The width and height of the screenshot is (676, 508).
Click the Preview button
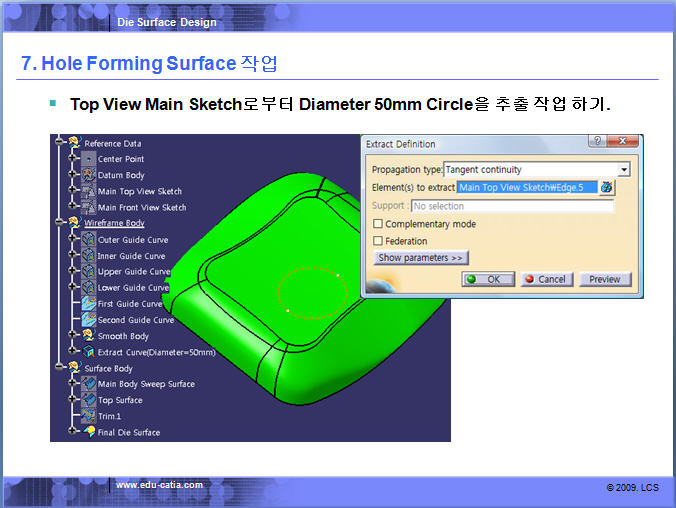pos(604,279)
